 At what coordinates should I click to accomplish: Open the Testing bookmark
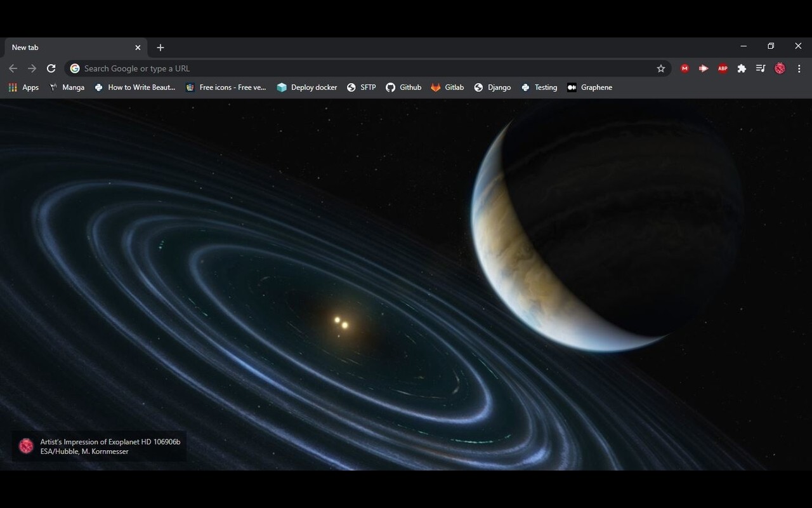coord(539,88)
